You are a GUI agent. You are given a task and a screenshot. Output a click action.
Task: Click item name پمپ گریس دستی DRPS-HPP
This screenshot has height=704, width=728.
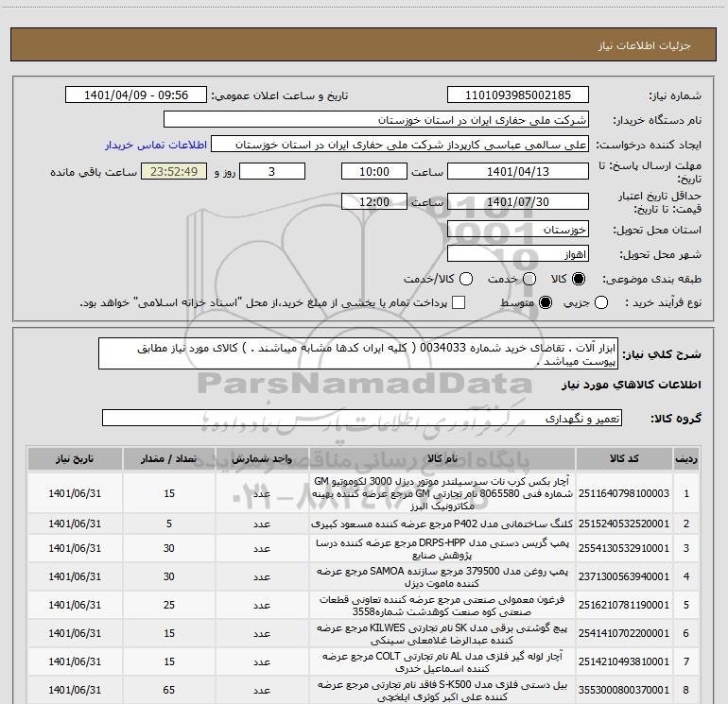pyautogui.click(x=442, y=548)
